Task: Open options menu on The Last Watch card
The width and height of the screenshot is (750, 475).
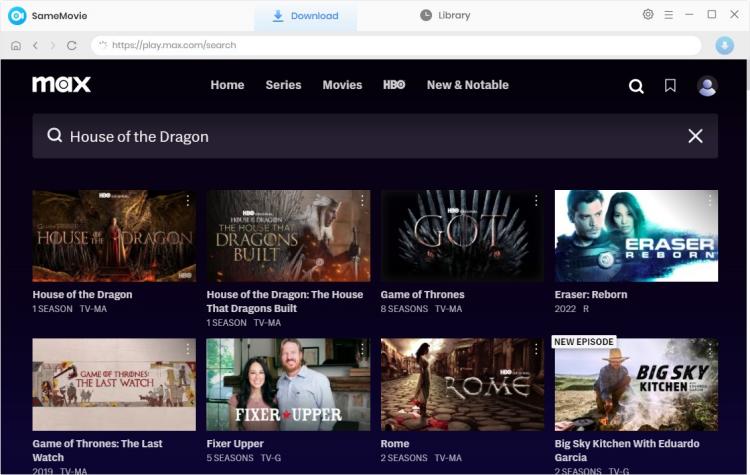Action: point(188,349)
